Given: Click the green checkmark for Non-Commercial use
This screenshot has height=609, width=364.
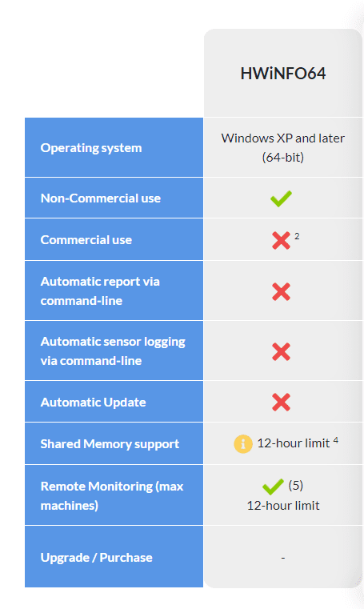Looking at the screenshot, I should click(x=281, y=198).
